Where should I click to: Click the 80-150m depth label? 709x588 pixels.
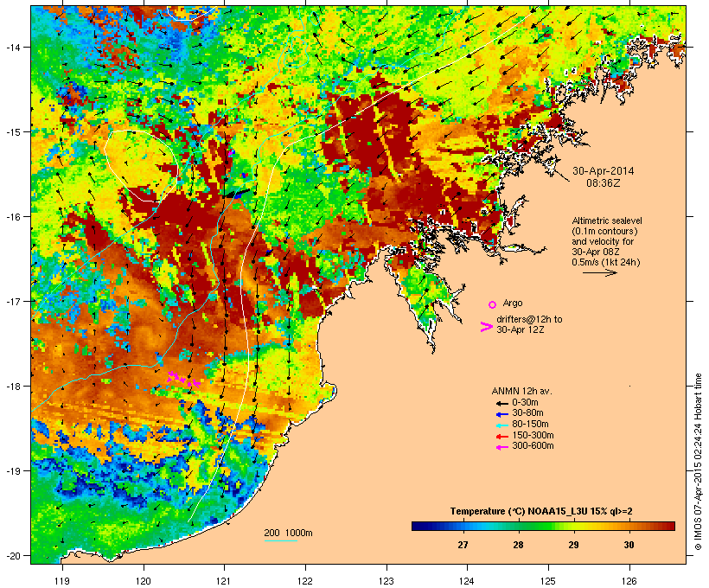tap(530, 425)
